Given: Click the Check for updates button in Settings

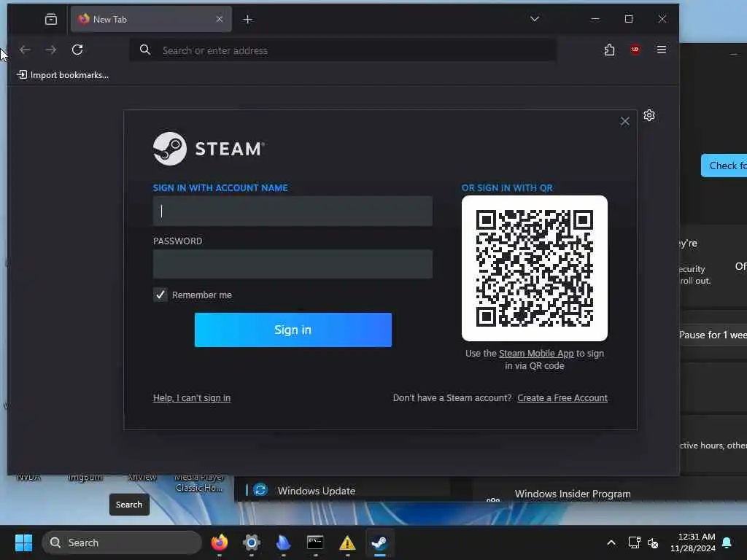Looking at the screenshot, I should 724,166.
